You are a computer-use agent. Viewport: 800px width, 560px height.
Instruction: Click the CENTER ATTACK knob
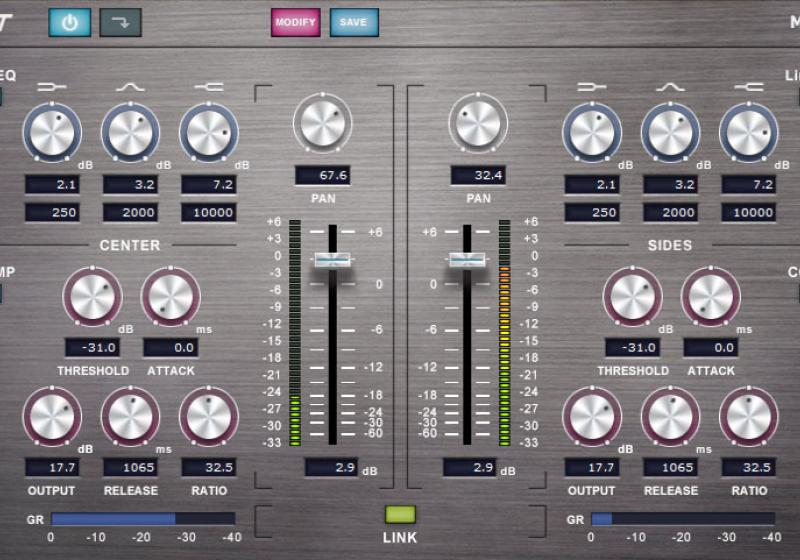pyautogui.click(x=170, y=296)
